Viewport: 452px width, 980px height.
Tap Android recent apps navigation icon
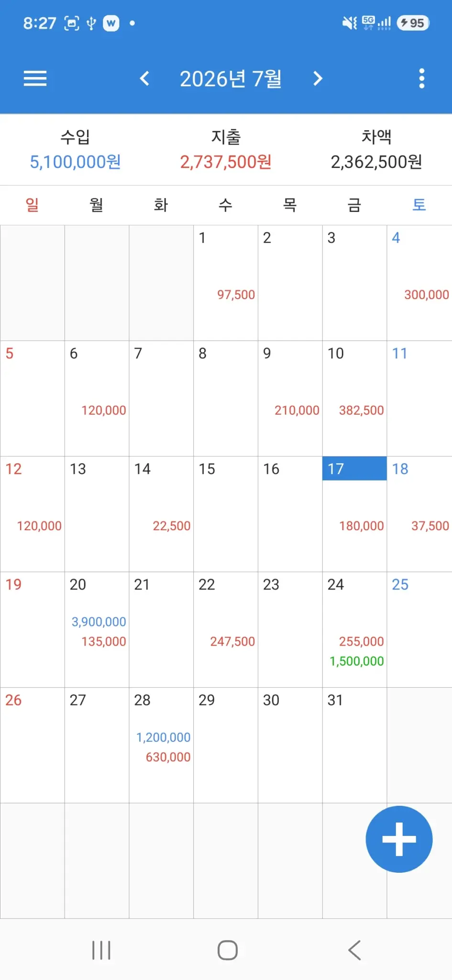pos(101,950)
